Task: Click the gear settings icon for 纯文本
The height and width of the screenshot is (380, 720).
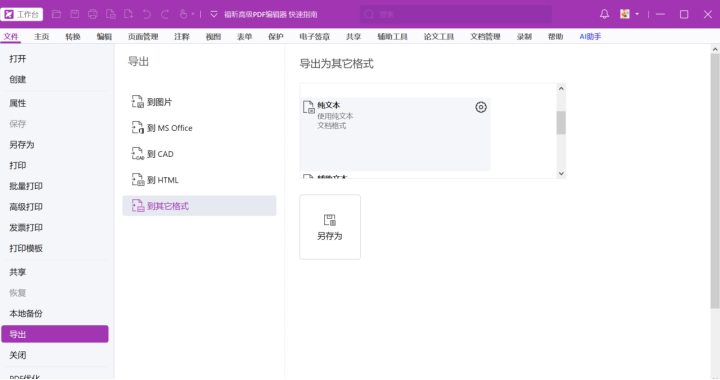Action: [x=481, y=107]
